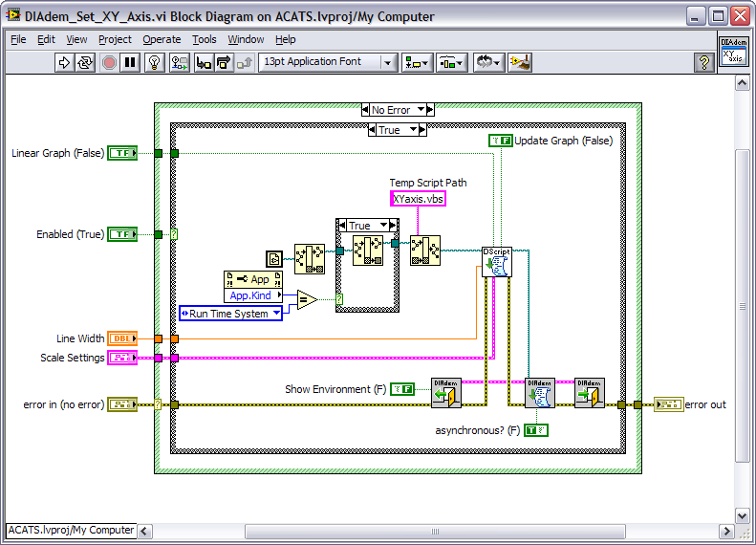This screenshot has height=545, width=756.
Task: Click the Step Out button
Action: 245,63
